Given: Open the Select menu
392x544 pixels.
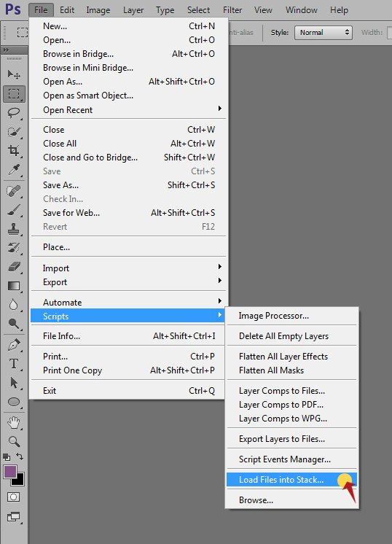Looking at the screenshot, I should (199, 9).
